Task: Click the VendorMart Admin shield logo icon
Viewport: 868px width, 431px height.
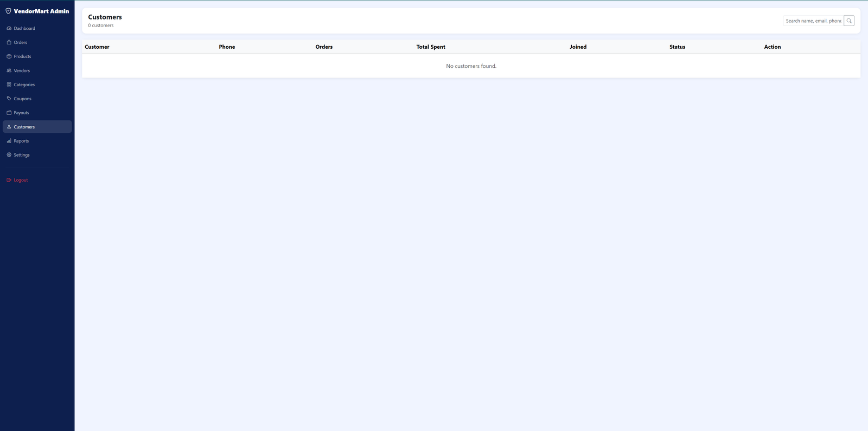Action: pyautogui.click(x=8, y=11)
